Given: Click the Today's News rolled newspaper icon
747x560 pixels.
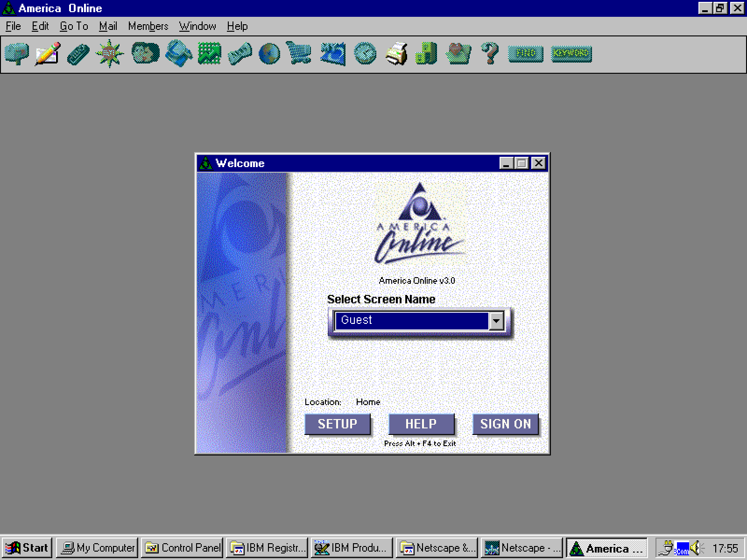Looking at the screenshot, I should click(240, 54).
